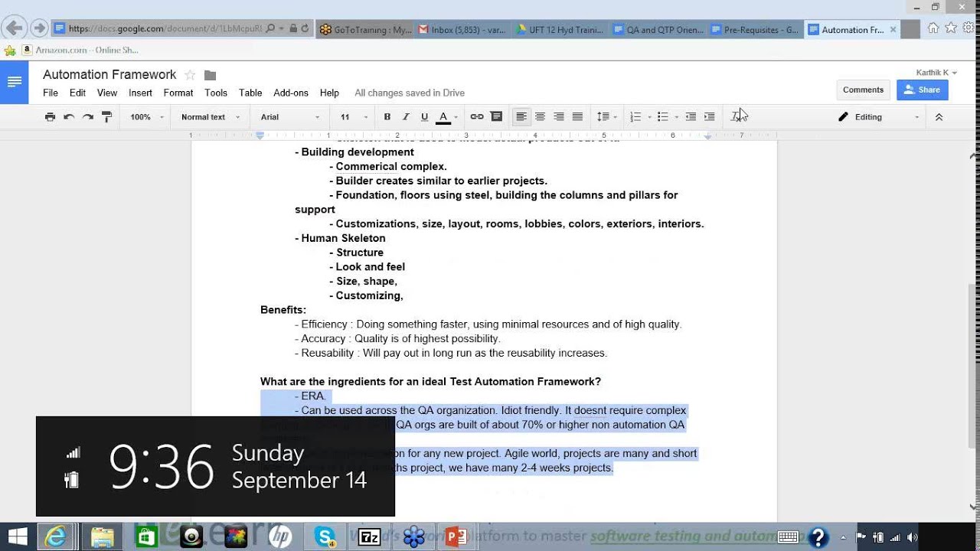This screenshot has height=551, width=980.
Task: Open the Help menu
Action: pos(329,93)
